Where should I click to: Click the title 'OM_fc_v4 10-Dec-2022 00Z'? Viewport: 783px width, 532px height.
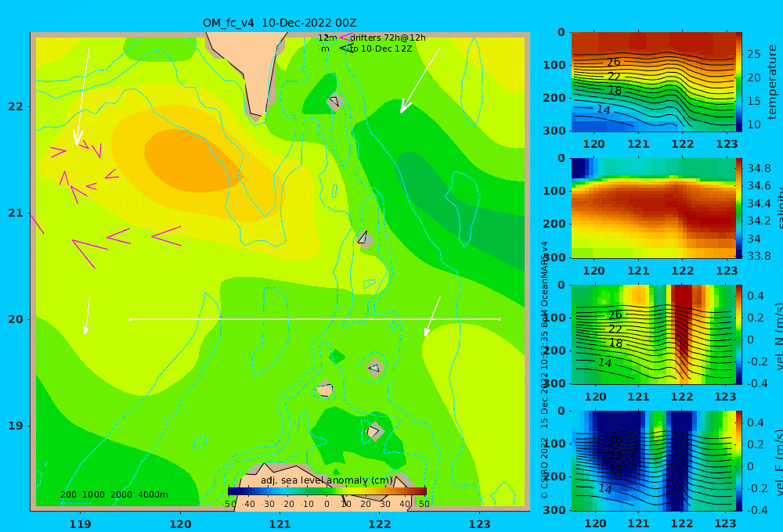pyautogui.click(x=280, y=23)
